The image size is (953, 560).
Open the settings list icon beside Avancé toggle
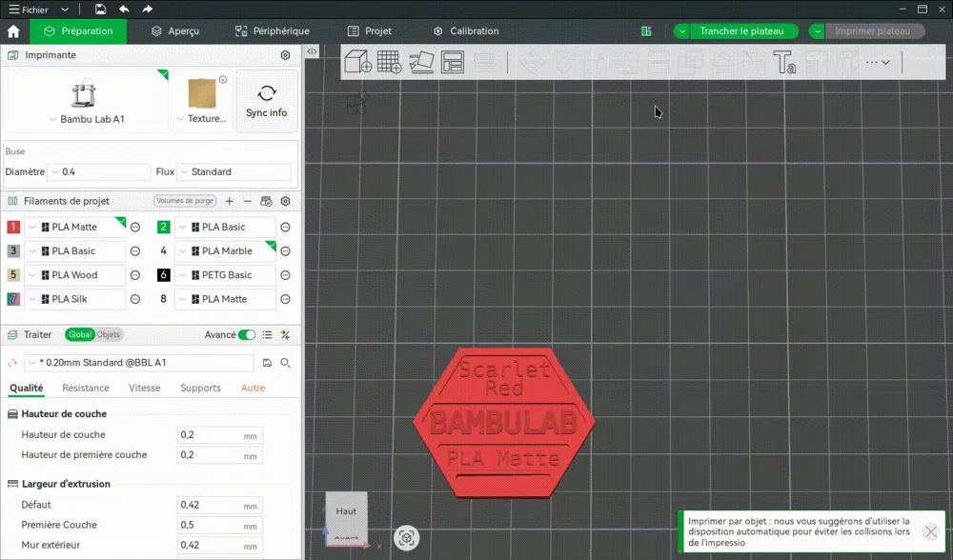pyautogui.click(x=267, y=334)
